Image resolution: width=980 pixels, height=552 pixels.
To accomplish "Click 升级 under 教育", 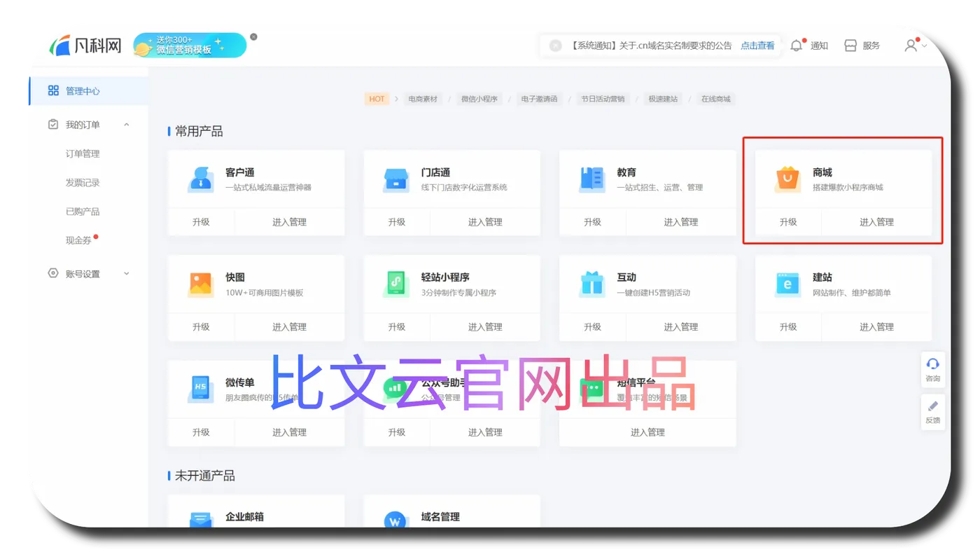I will coord(592,222).
